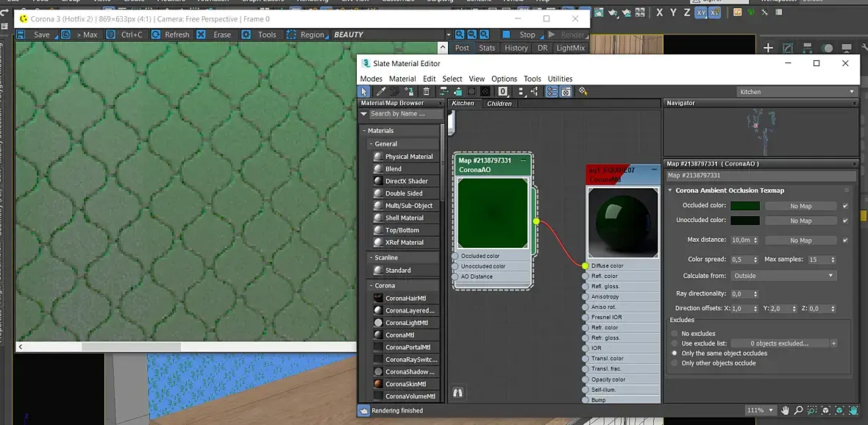
Task: Click No Map button for Occluded color
Action: 800,206
